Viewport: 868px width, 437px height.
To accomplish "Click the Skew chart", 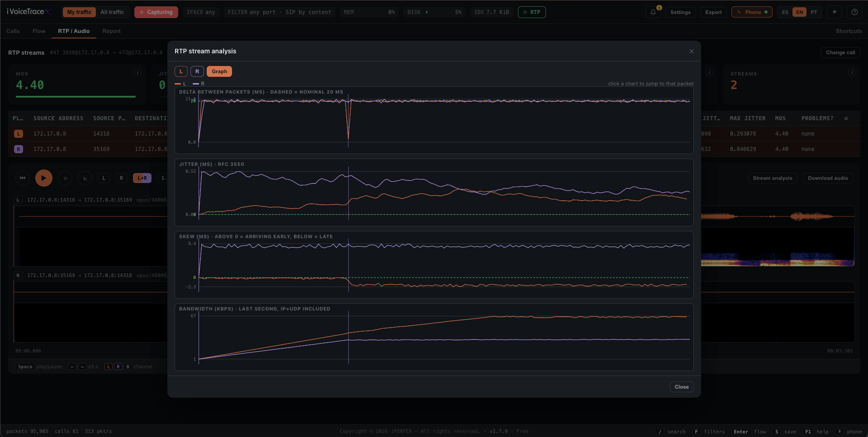I will pos(434,265).
